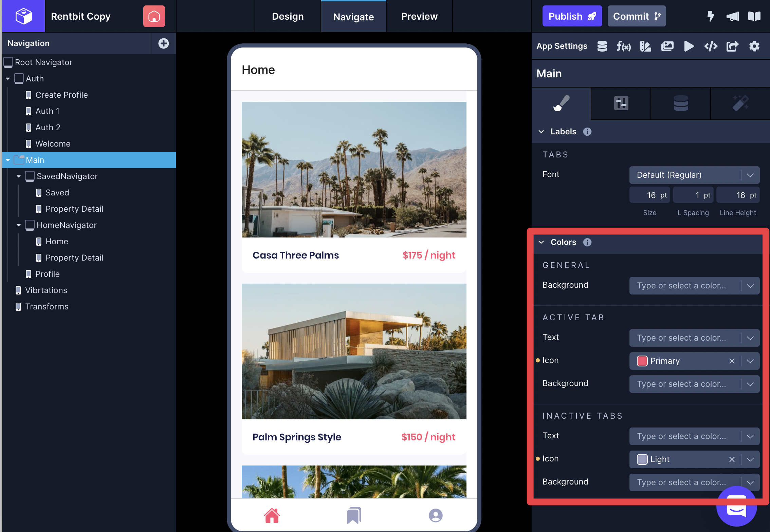Click the add navigation plus icon
This screenshot has height=532, width=770.
[163, 43]
